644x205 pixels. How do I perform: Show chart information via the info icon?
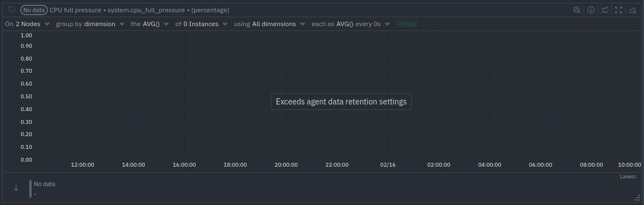tap(591, 10)
